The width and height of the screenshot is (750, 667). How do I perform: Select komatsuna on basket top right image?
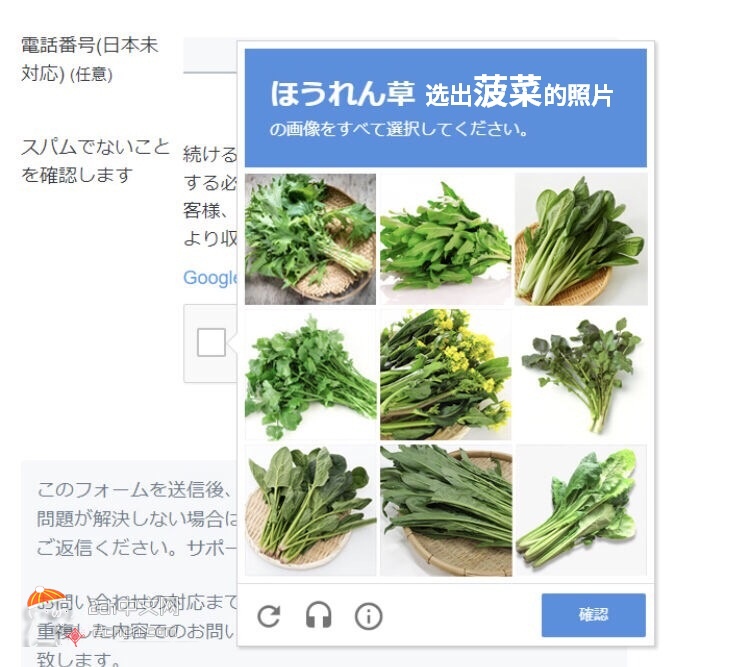coord(581,239)
